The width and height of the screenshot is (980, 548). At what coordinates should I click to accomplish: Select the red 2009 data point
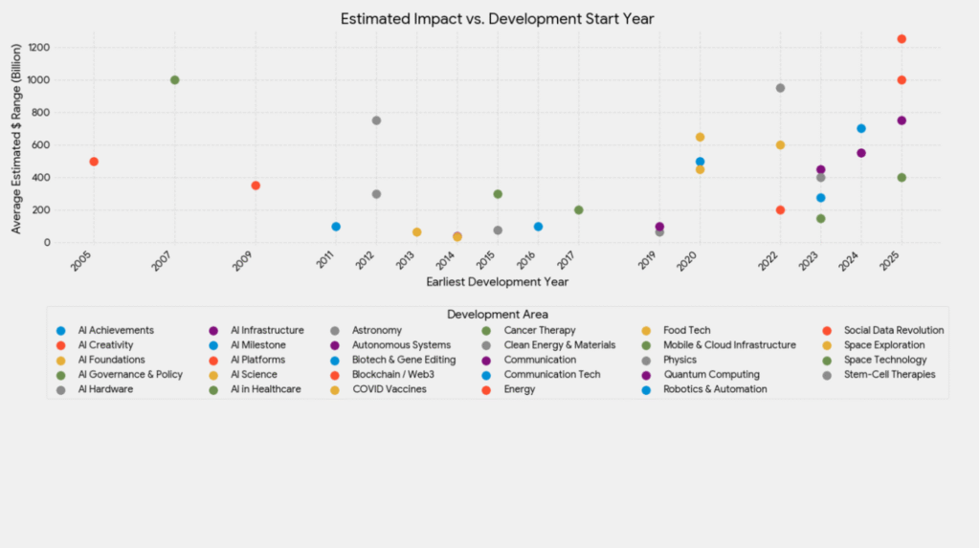point(256,186)
